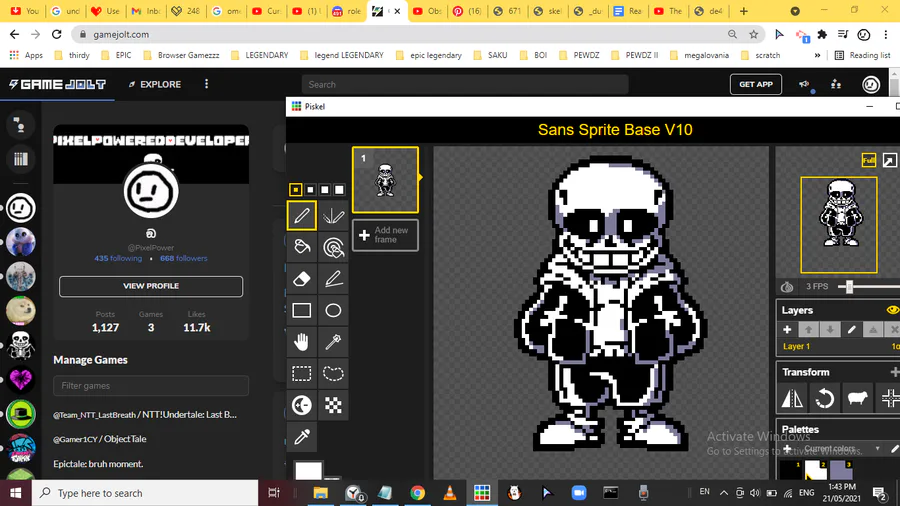
Task: Pick black palette color 1
Action: [790, 470]
